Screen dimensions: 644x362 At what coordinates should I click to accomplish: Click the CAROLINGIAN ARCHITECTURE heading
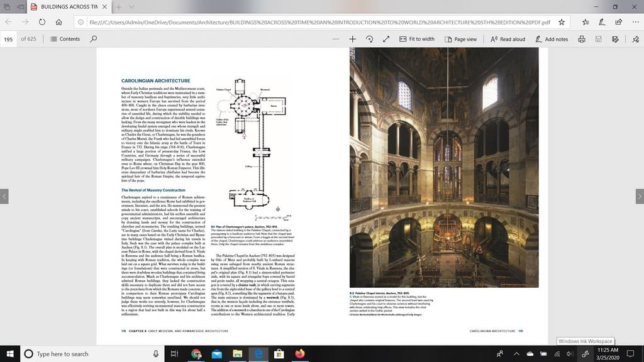click(x=156, y=81)
